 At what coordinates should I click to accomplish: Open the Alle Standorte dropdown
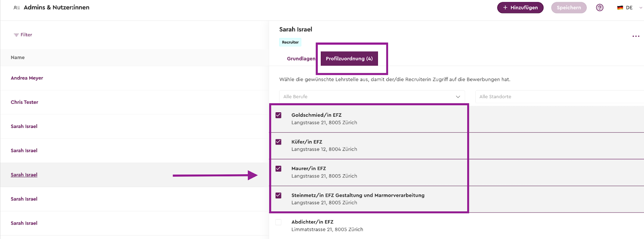click(x=559, y=97)
